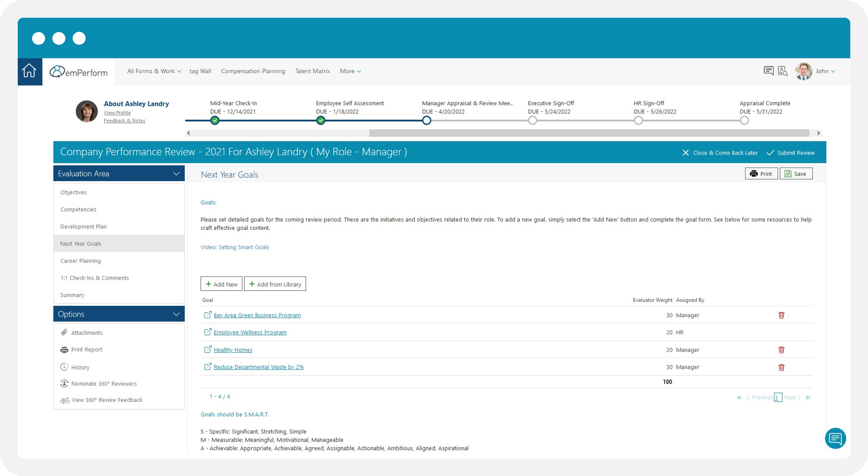Open the John user account dropdown
Screen dimensions: 868x476
(825, 71)
